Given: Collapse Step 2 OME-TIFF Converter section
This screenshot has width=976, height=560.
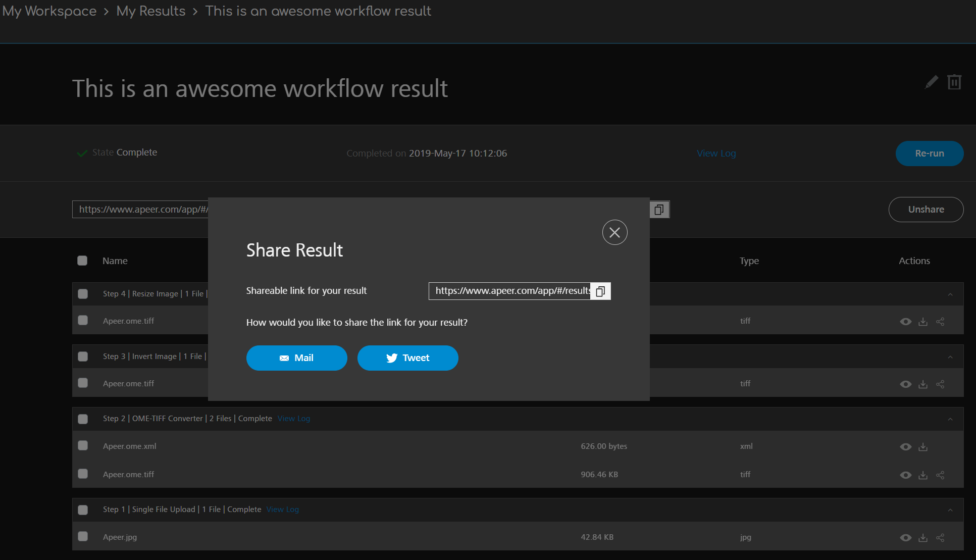Looking at the screenshot, I should 950,419.
